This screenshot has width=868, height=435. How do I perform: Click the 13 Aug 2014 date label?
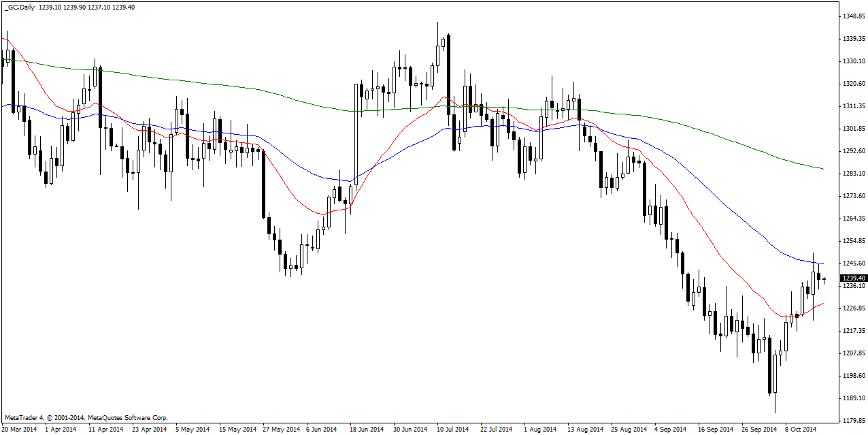[x=586, y=430]
